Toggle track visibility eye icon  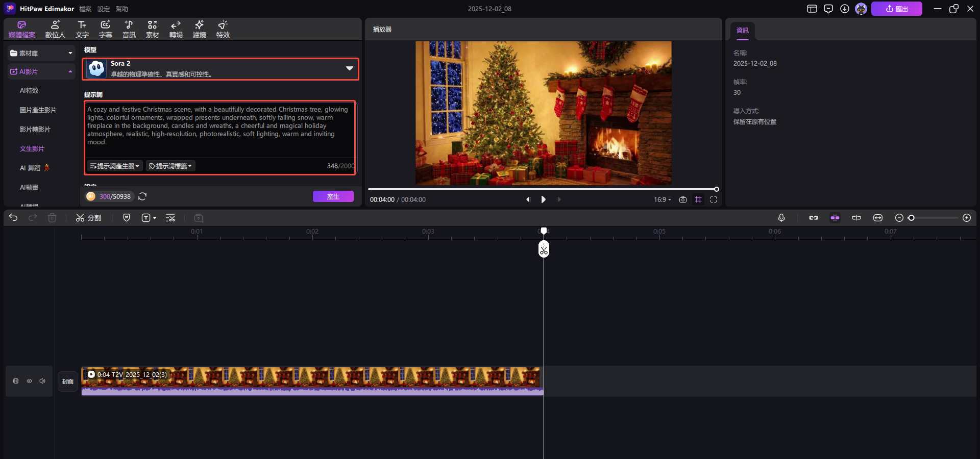point(29,381)
